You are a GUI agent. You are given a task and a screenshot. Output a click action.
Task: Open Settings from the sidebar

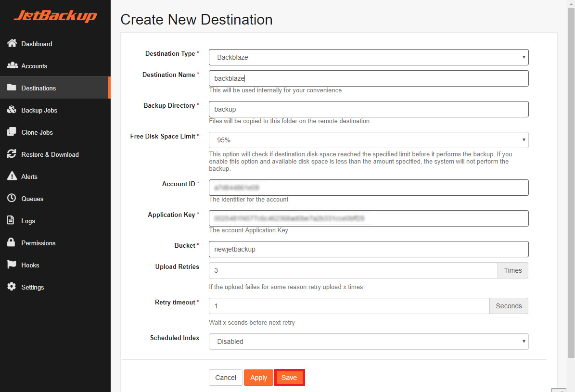(55, 287)
